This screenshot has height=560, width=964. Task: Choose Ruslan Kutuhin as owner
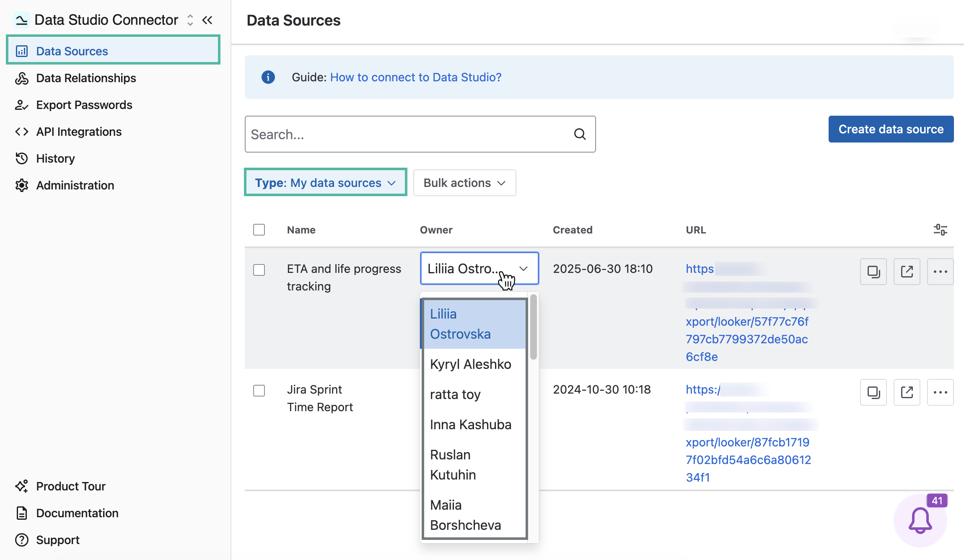click(x=474, y=464)
